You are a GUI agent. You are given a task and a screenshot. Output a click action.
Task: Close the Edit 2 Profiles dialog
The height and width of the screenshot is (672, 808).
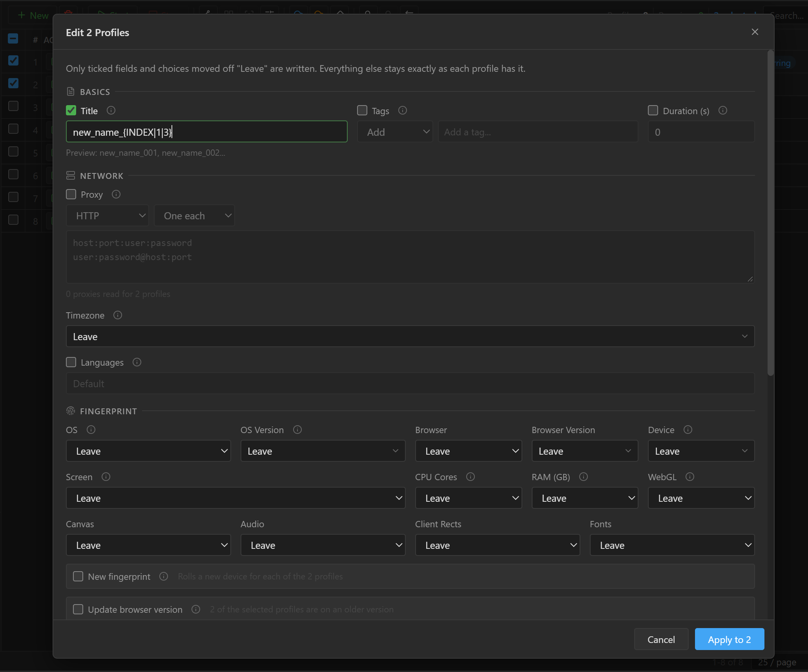coord(755,32)
